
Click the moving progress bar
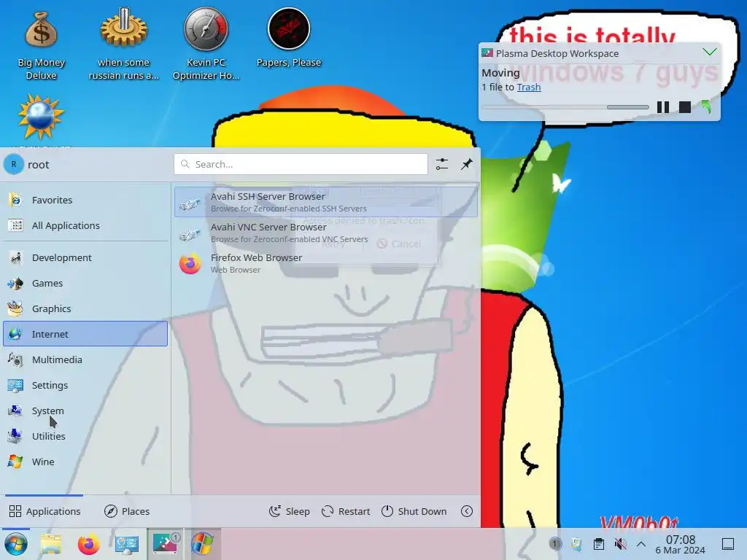565,107
